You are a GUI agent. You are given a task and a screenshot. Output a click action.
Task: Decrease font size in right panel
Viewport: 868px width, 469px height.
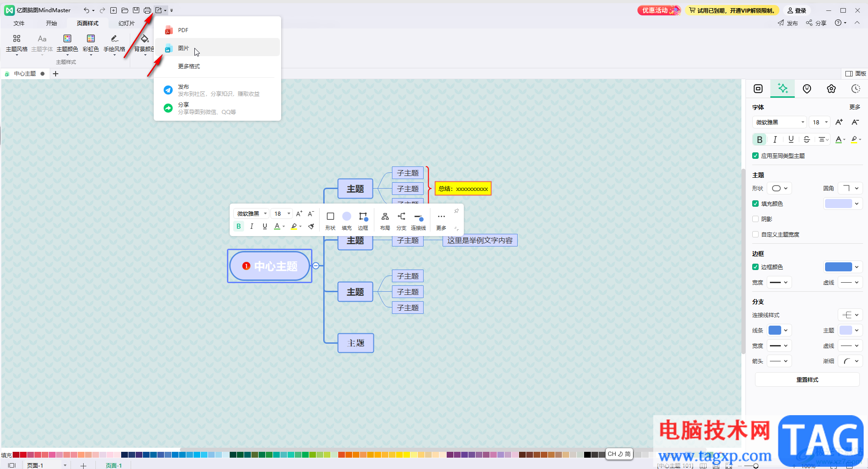click(855, 122)
